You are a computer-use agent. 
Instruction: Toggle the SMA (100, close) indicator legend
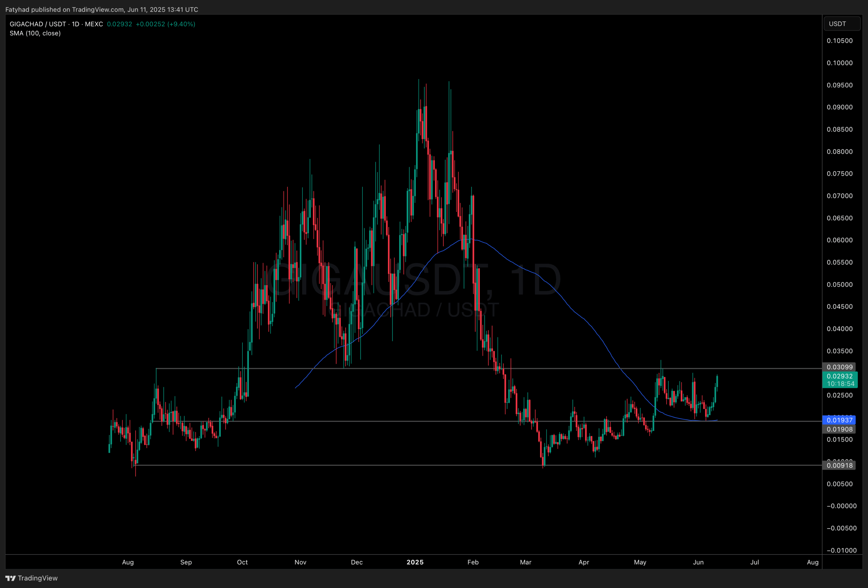pyautogui.click(x=36, y=33)
